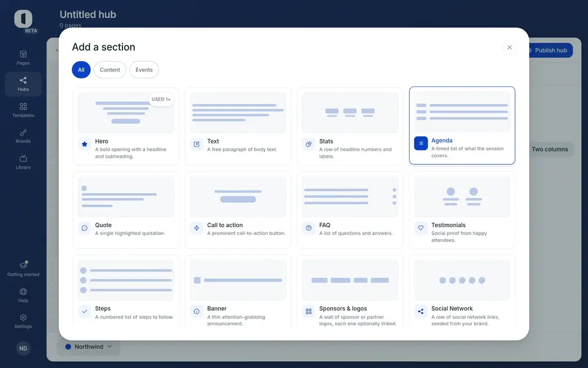This screenshot has height=368, width=588.
Task: Select the Banner section preview thumbnail
Action: pos(238,280)
